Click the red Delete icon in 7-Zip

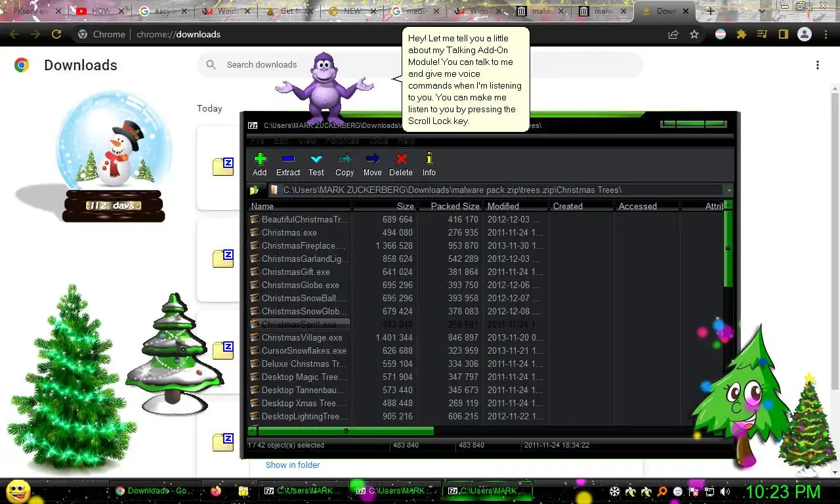(x=401, y=164)
